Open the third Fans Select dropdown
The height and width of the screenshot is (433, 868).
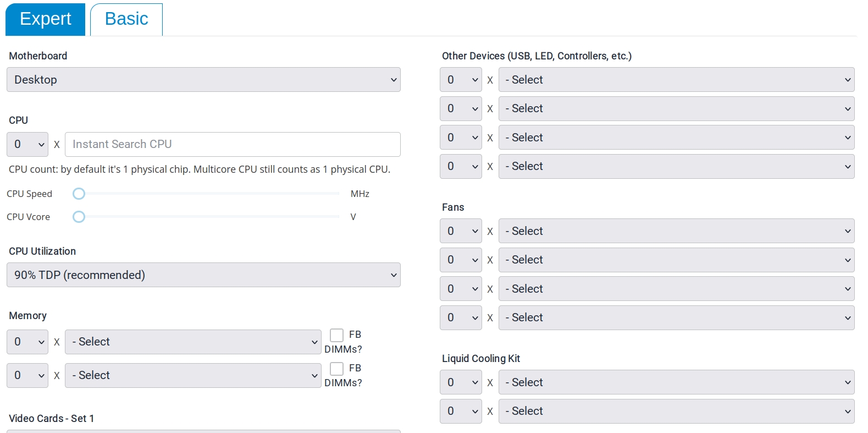[x=677, y=289]
